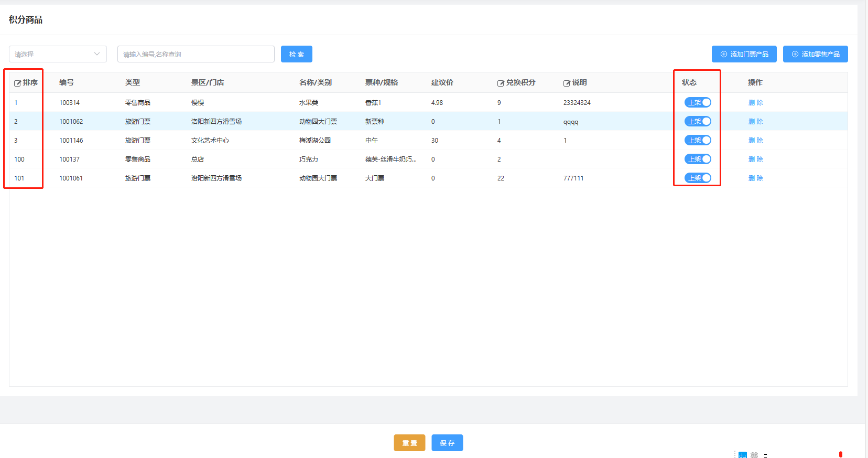The image size is (868, 458).
Task: Toggle 上架 switch for item 1001062
Action: (698, 122)
